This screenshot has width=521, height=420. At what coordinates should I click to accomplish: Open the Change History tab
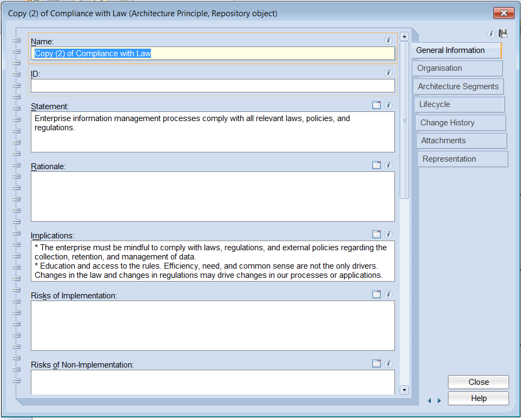tap(461, 123)
